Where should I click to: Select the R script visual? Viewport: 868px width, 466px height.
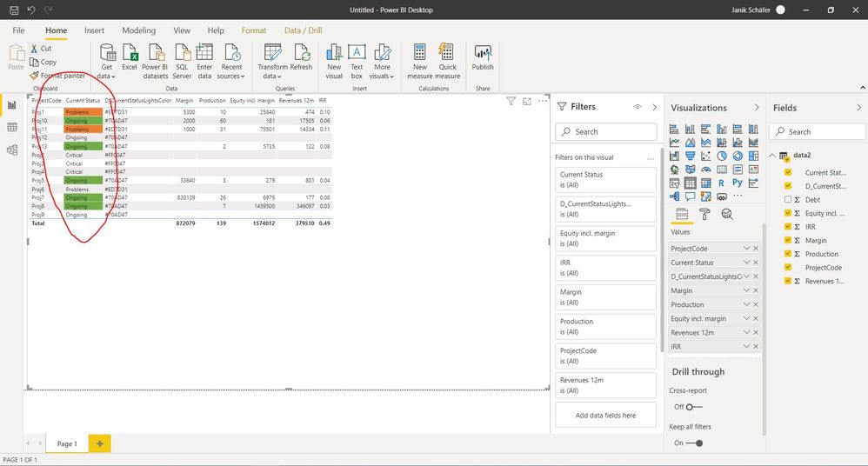coord(721,183)
